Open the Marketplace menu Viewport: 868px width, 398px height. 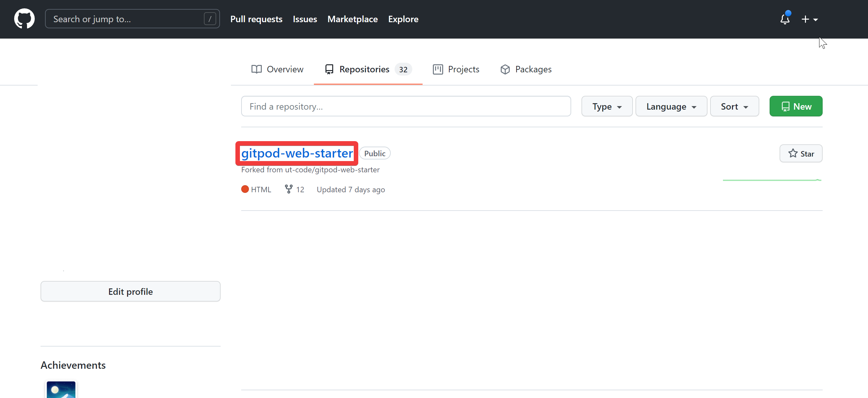coord(352,19)
